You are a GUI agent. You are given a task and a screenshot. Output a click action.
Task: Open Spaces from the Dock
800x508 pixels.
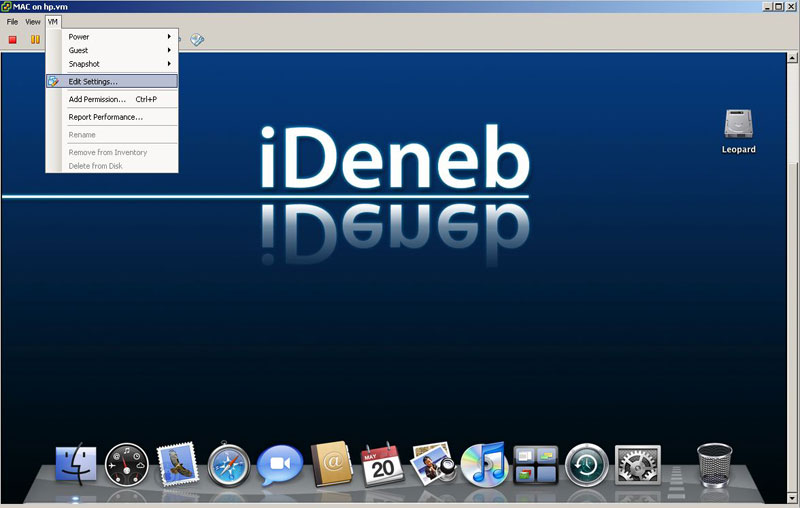(x=536, y=465)
